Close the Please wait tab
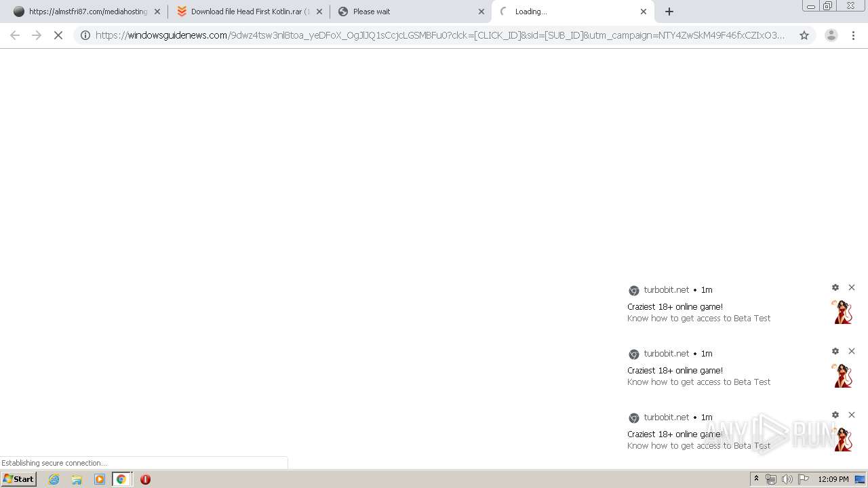This screenshot has width=868, height=488. click(x=481, y=12)
